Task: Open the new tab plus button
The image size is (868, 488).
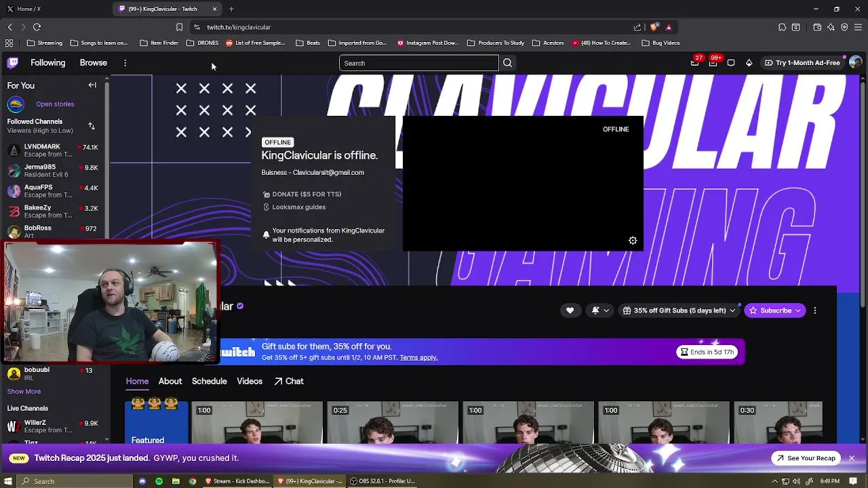Action: pos(231,9)
